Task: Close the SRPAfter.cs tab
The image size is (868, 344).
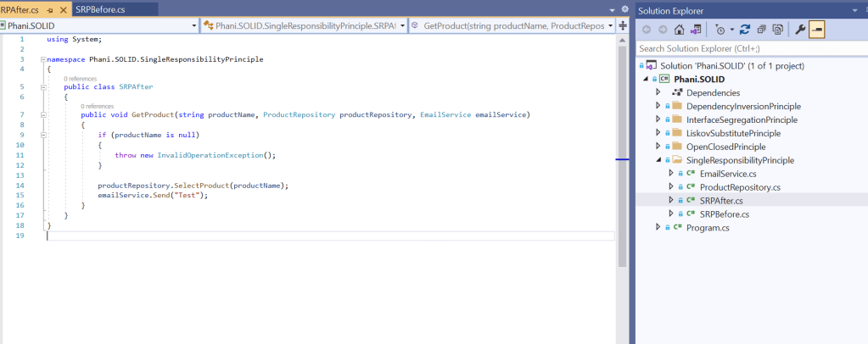Action: click(63, 8)
